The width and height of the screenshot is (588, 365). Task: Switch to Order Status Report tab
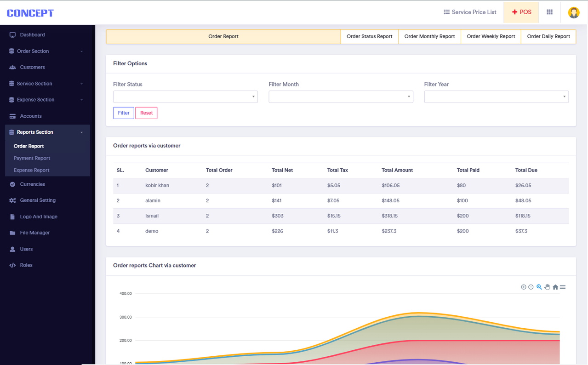(x=370, y=36)
